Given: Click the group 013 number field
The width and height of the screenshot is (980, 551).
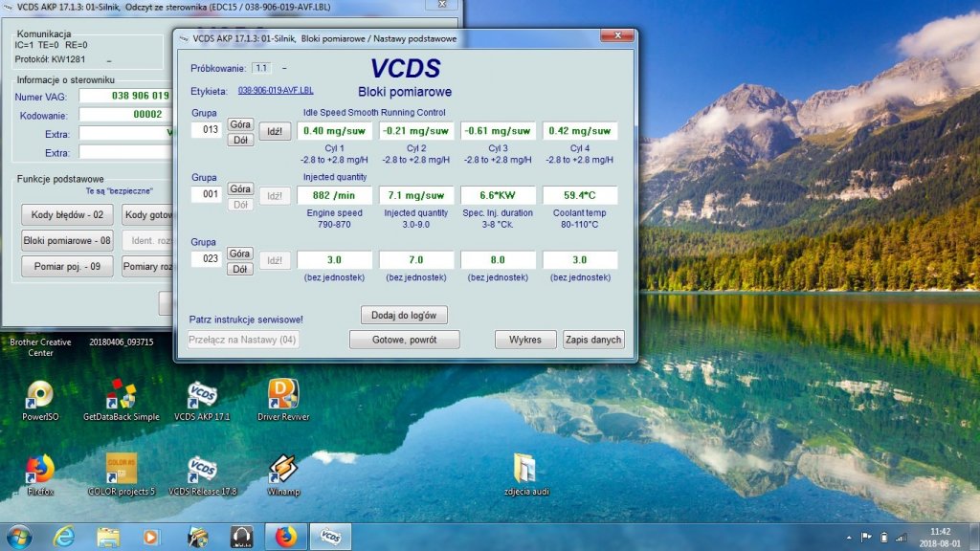Looking at the screenshot, I should [x=207, y=129].
